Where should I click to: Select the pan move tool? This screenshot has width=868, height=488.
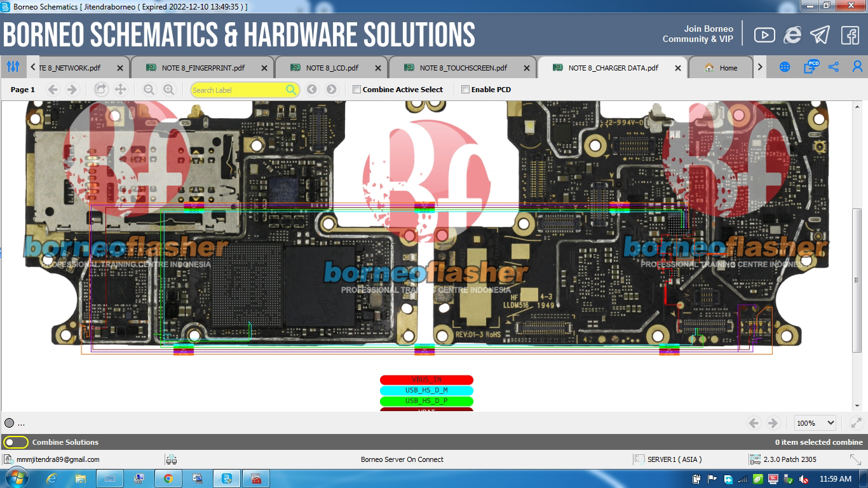click(x=120, y=90)
